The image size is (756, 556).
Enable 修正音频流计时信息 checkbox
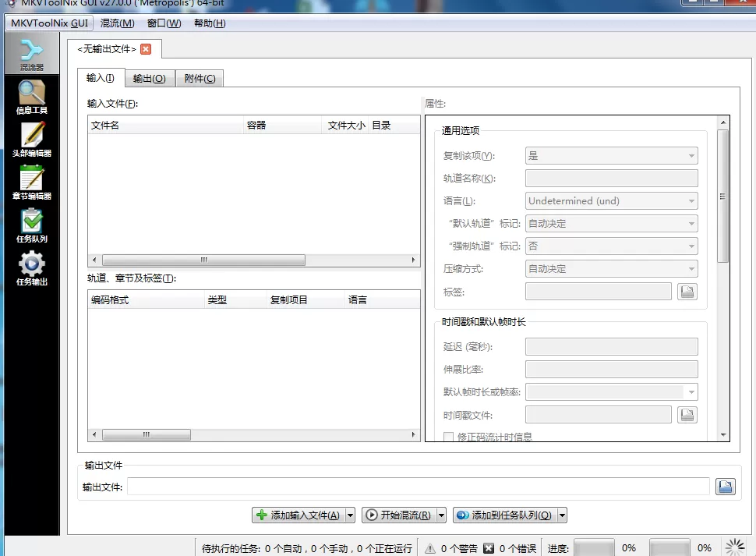tap(448, 437)
